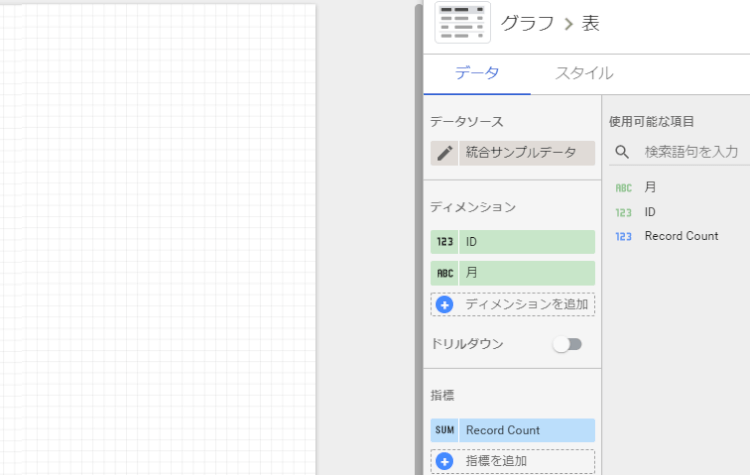Image resolution: width=750 pixels, height=475 pixels.
Task: Click the search magnifier icon
Action: pyautogui.click(x=622, y=152)
